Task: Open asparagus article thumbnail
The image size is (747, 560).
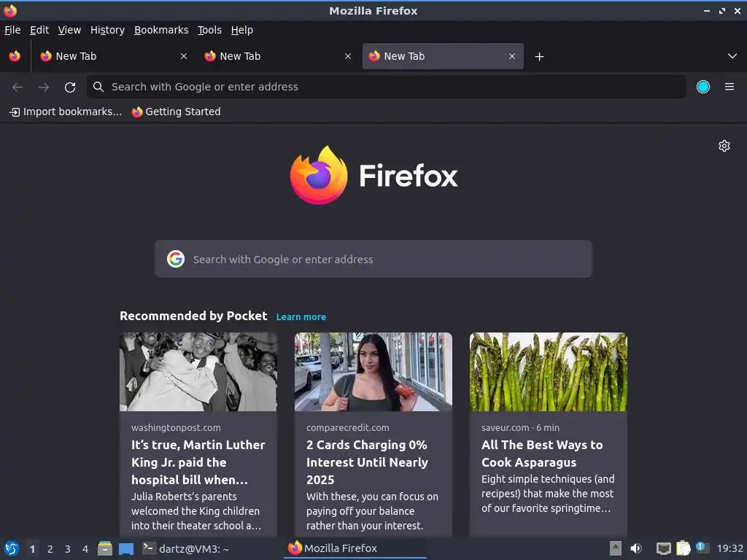Action: click(x=549, y=372)
